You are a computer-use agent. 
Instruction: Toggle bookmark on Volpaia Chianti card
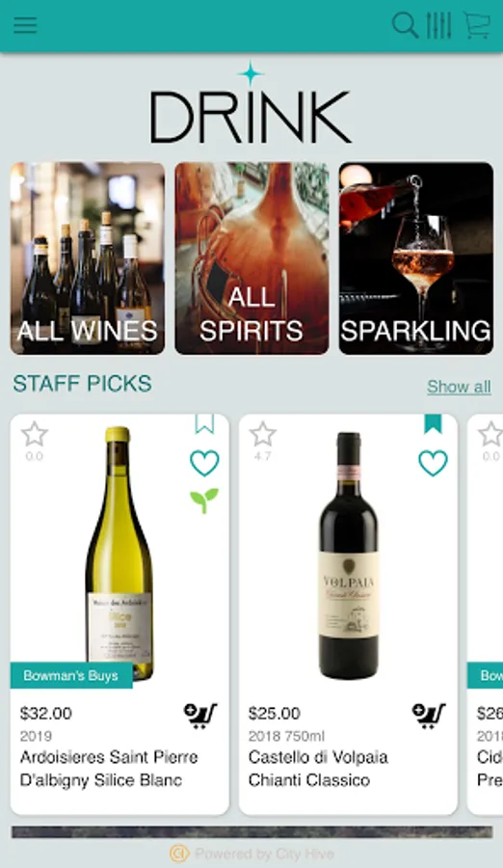pyautogui.click(x=434, y=424)
